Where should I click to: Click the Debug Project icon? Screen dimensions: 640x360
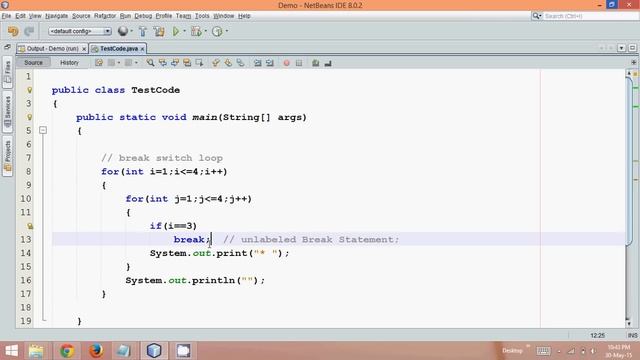click(x=196, y=31)
